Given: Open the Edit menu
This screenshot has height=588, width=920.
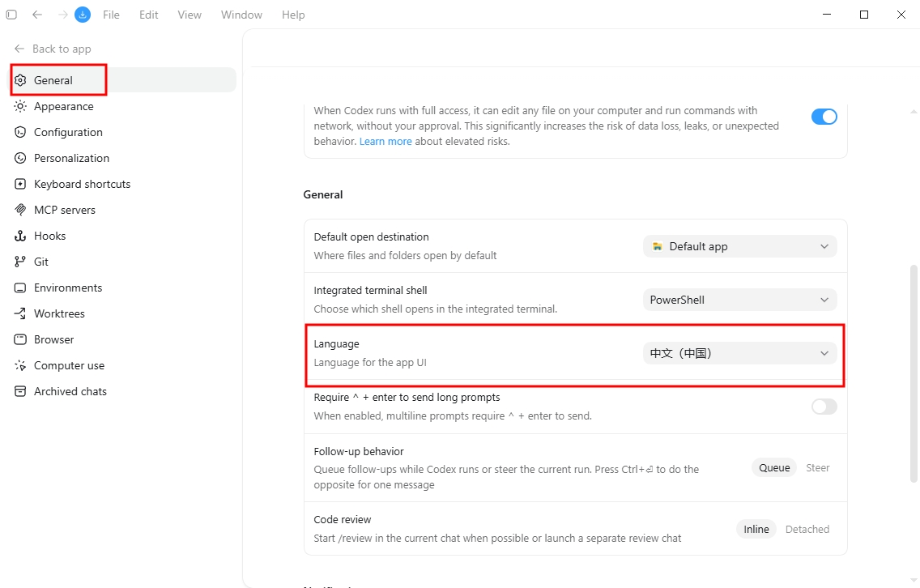Looking at the screenshot, I should tap(148, 15).
